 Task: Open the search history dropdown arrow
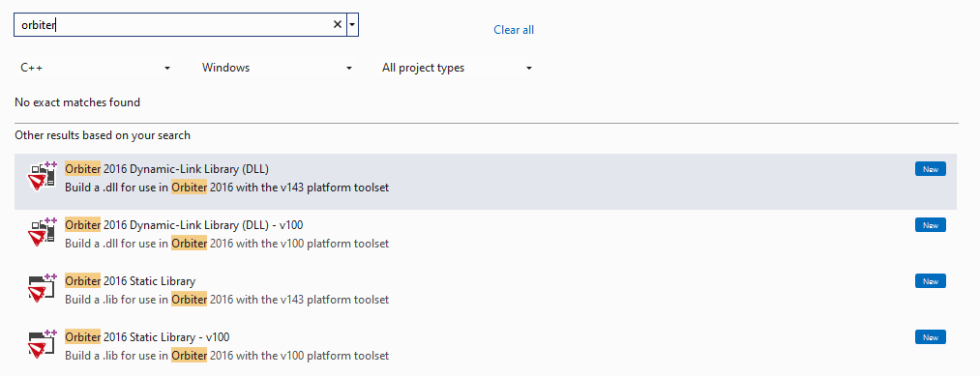pyautogui.click(x=352, y=25)
